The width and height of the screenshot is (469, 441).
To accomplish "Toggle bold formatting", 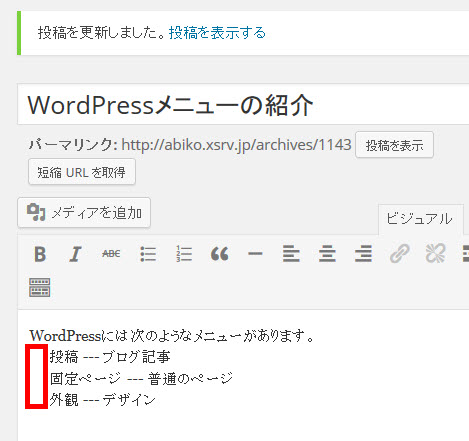I will pyautogui.click(x=40, y=254).
